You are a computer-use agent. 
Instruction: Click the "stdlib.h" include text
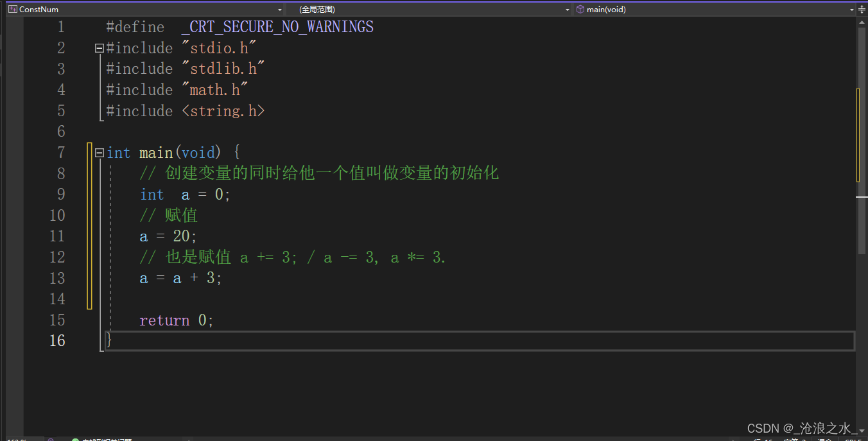coord(223,69)
